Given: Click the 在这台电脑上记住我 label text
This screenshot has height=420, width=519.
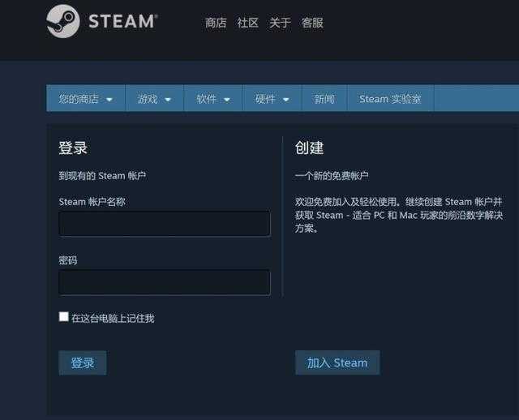Looking at the screenshot, I should click(x=113, y=319).
